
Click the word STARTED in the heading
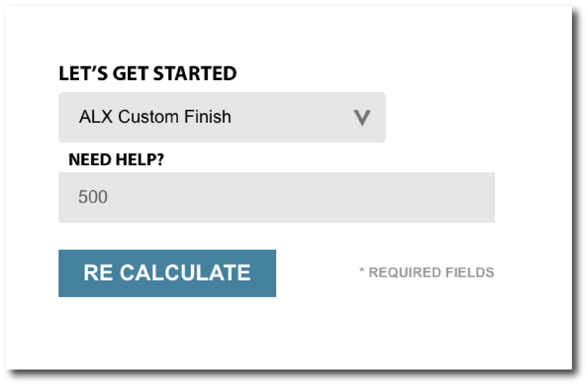coord(195,74)
